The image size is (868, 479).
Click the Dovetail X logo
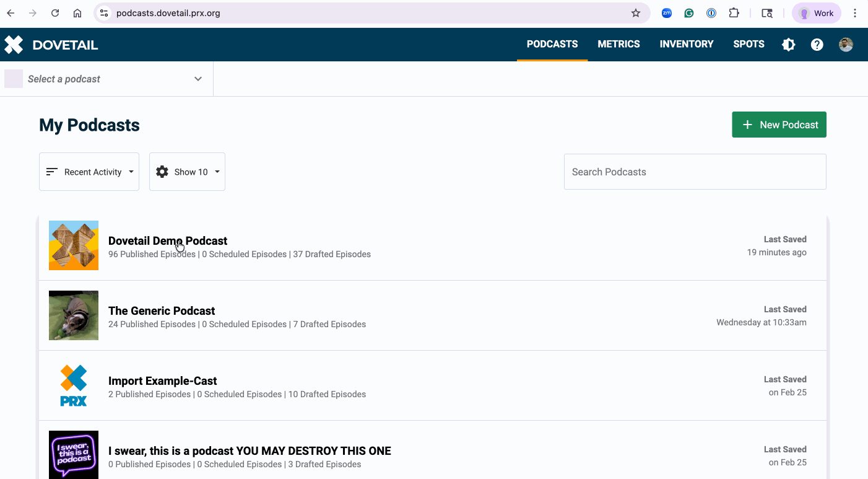(x=14, y=44)
